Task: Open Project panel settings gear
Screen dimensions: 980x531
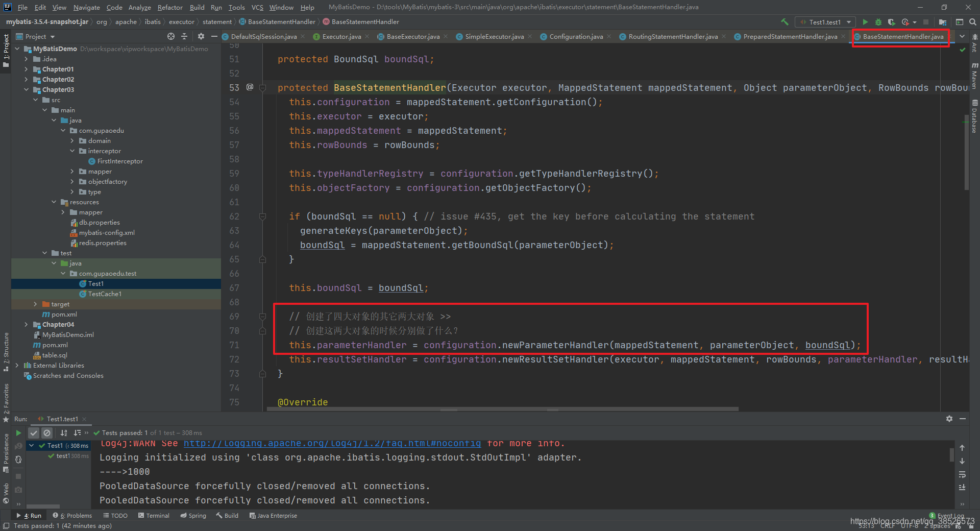Action: point(201,36)
